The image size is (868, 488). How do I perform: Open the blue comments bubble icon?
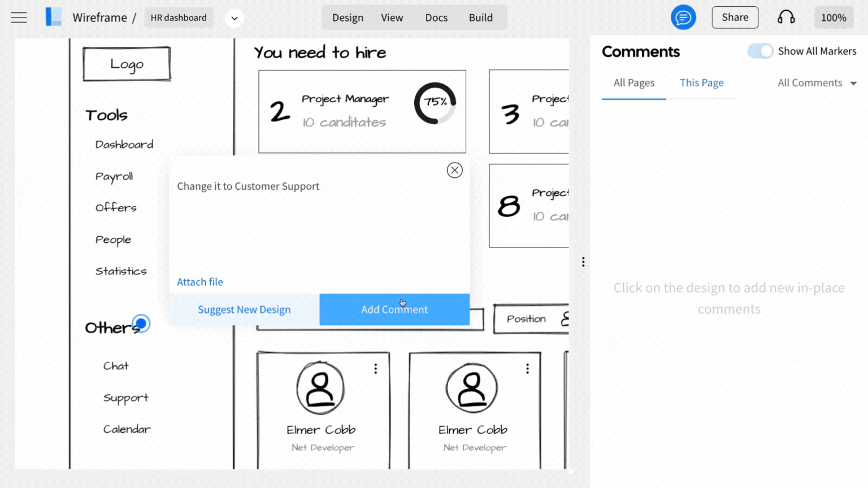pyautogui.click(x=683, y=18)
